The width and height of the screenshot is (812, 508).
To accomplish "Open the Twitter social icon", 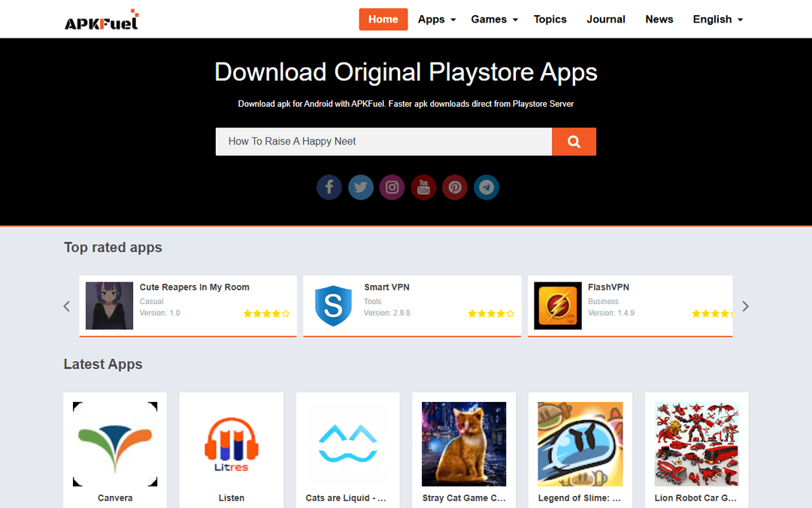I will 361,187.
